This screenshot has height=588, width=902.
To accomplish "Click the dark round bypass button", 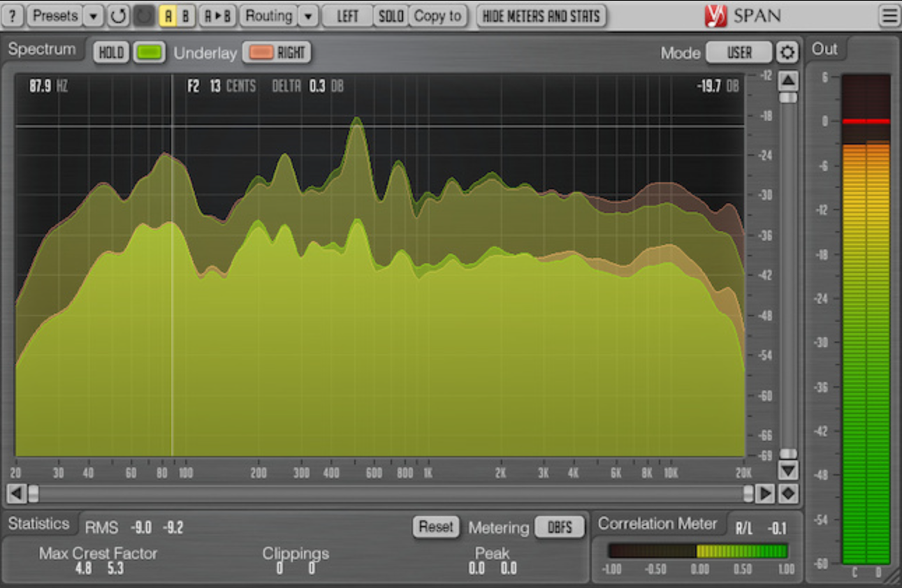I will pos(144,15).
